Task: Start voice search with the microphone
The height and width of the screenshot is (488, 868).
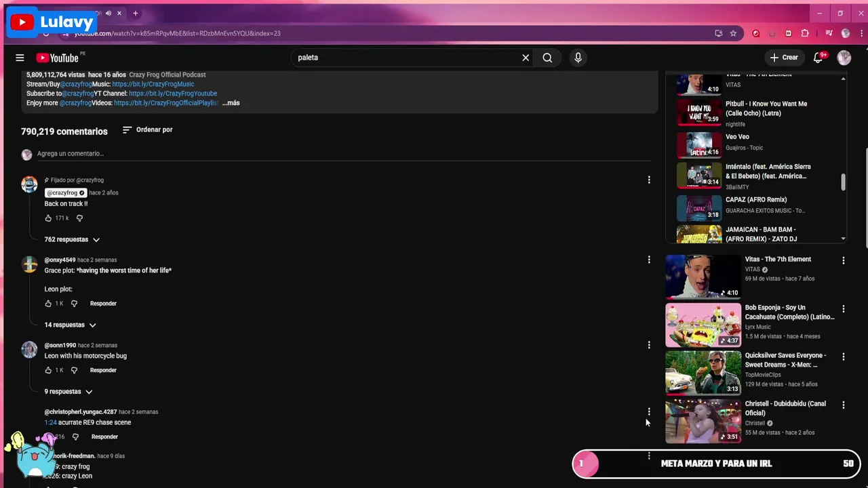Action: pyautogui.click(x=578, y=58)
